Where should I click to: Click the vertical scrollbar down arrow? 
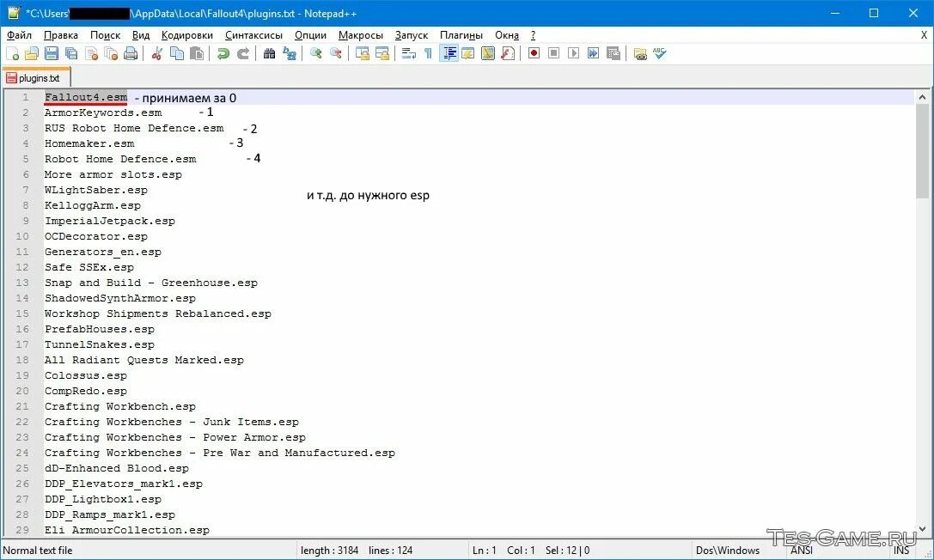coord(922,528)
